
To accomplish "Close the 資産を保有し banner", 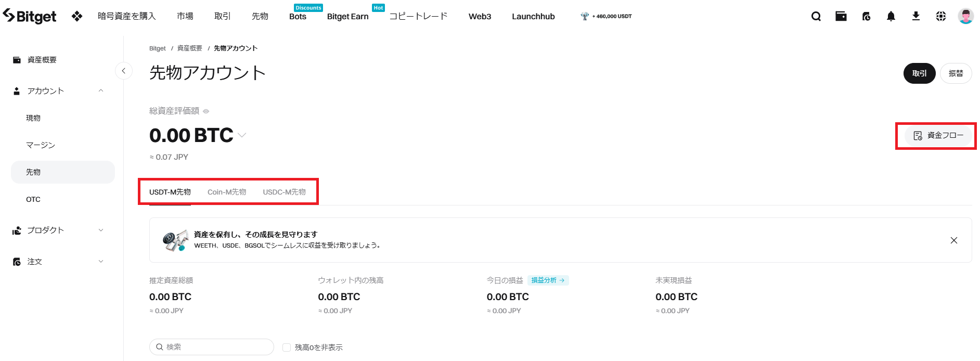I will [954, 240].
